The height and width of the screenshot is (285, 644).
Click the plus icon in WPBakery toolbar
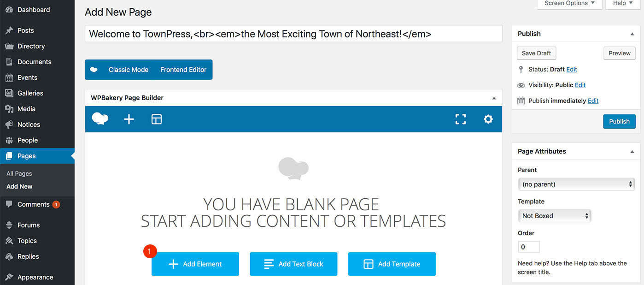click(129, 119)
